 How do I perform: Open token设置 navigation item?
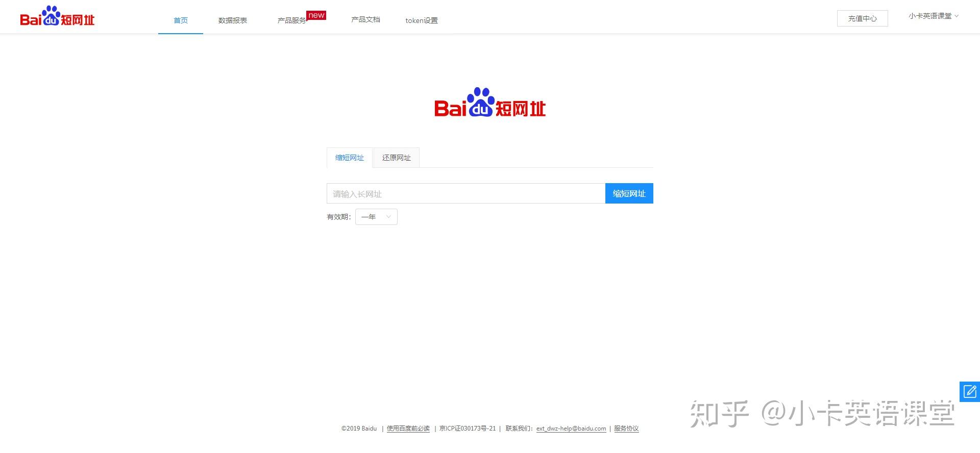(422, 20)
